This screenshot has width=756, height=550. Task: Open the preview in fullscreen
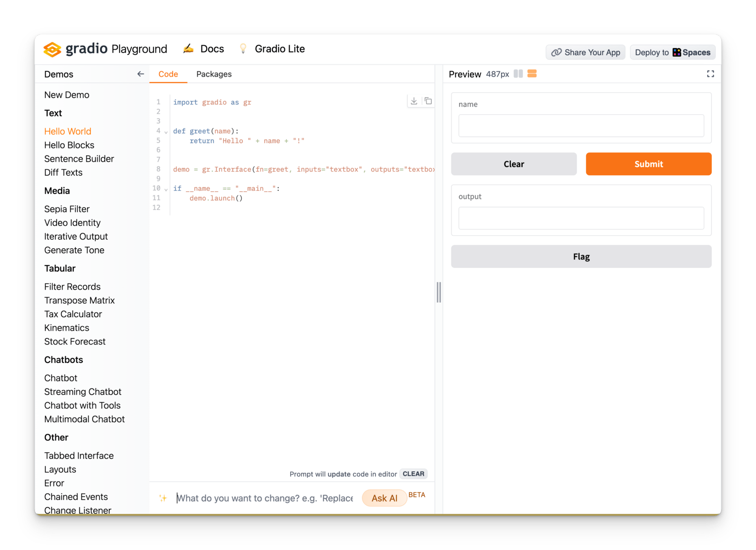coord(710,74)
